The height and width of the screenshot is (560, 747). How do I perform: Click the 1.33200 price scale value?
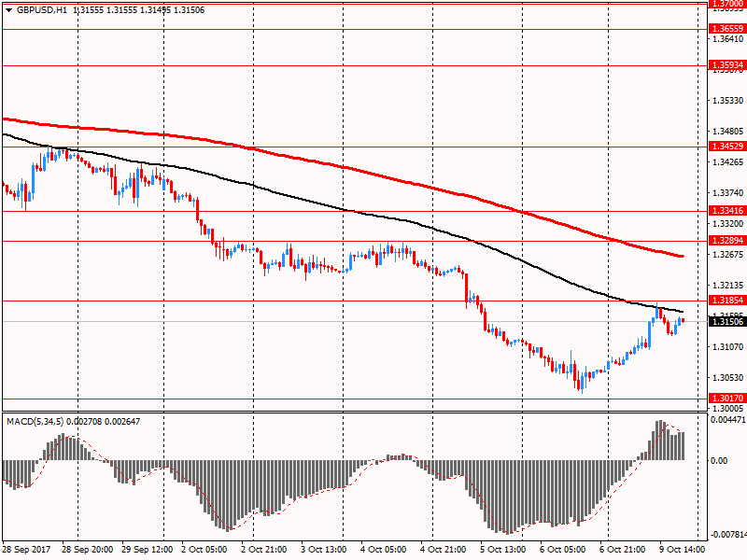(728, 223)
